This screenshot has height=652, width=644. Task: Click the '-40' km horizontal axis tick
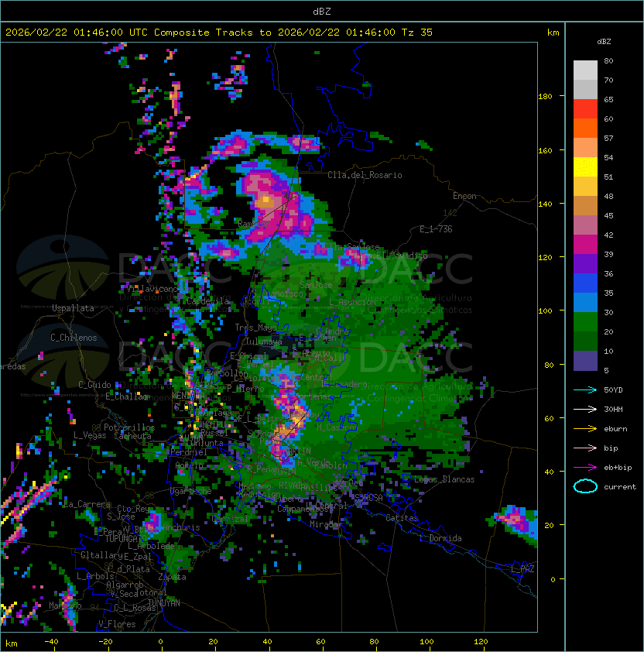click(51, 642)
